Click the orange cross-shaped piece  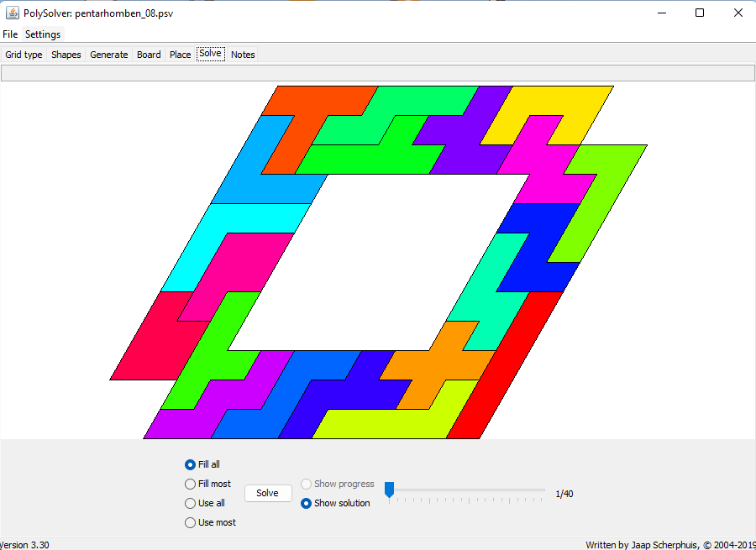click(x=436, y=365)
